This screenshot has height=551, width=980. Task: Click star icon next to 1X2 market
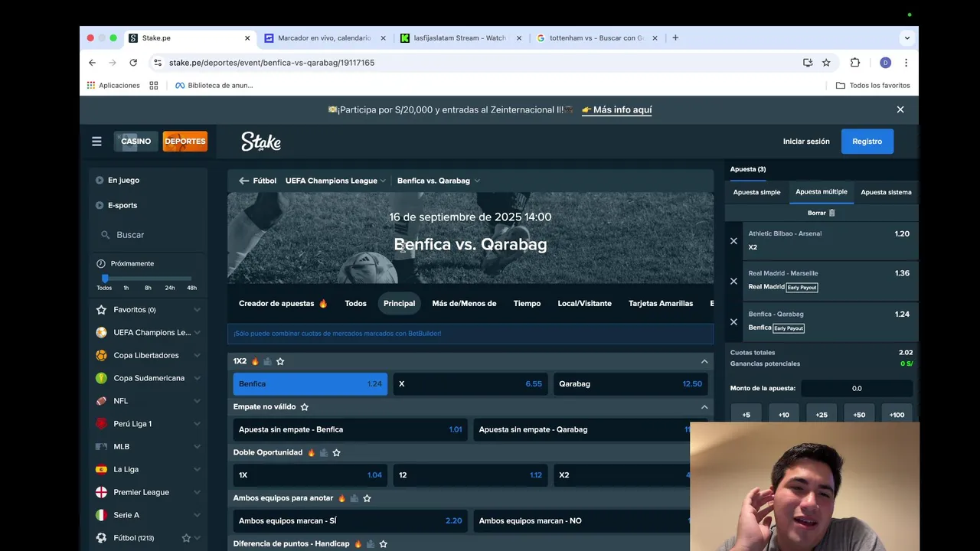280,361
